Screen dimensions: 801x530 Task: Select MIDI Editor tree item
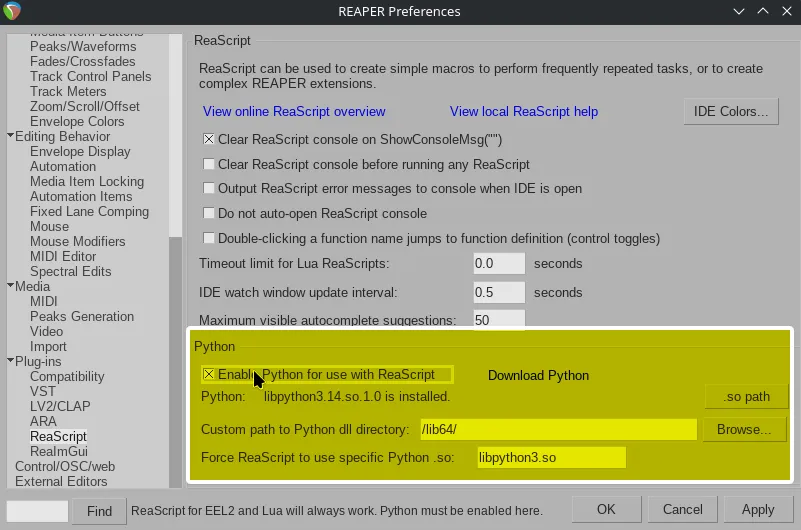(x=63, y=256)
